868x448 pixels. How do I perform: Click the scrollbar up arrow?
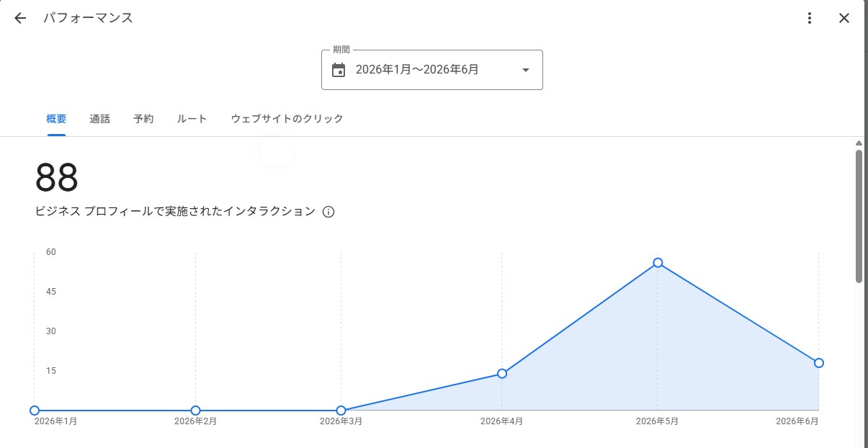[x=859, y=143]
